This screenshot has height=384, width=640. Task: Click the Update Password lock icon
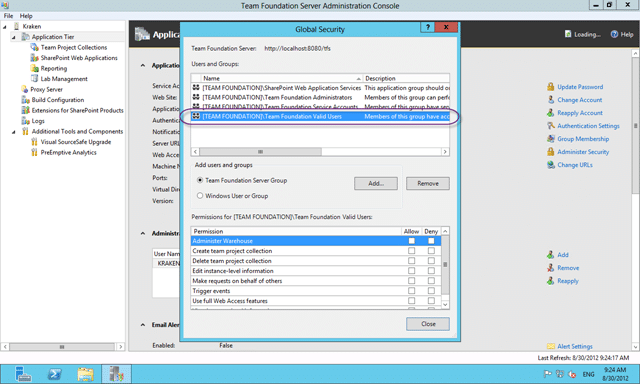[x=551, y=87]
